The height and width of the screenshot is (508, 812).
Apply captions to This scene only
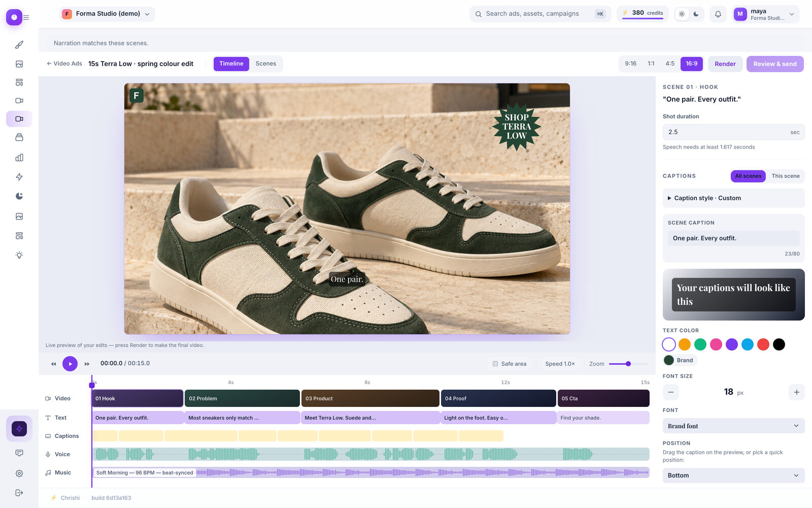coord(786,176)
